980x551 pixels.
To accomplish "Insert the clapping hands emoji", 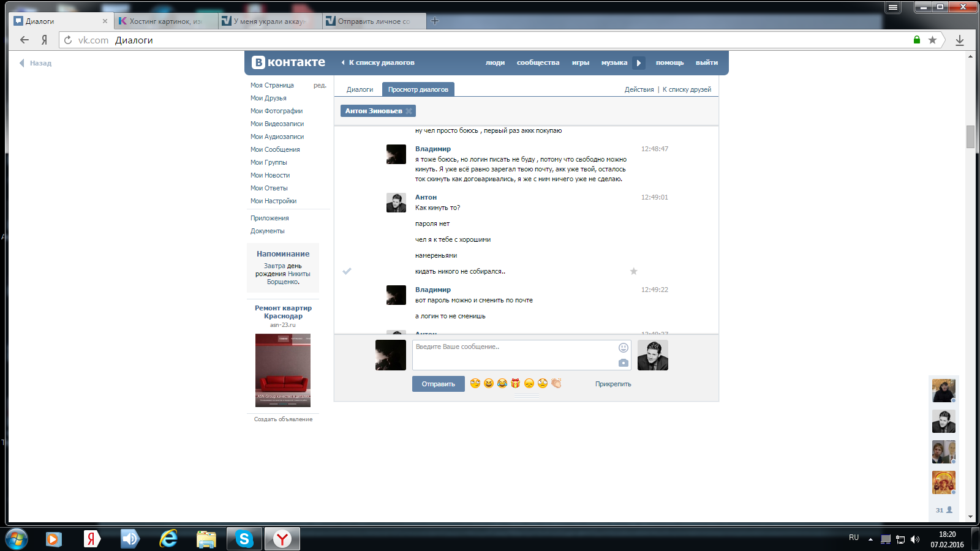I will point(556,383).
